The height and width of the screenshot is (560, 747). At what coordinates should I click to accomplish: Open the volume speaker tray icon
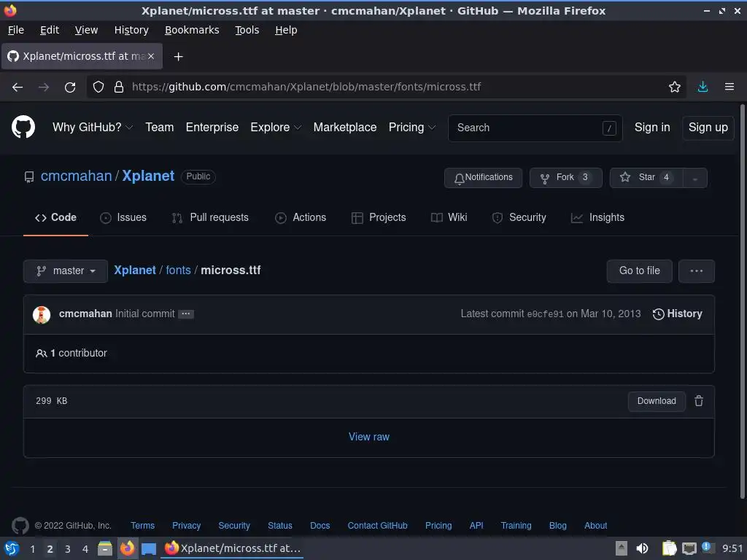coord(642,548)
